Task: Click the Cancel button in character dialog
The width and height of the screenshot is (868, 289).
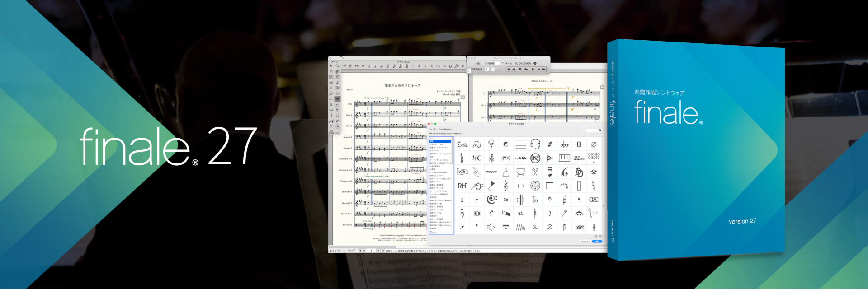Action: [585, 242]
